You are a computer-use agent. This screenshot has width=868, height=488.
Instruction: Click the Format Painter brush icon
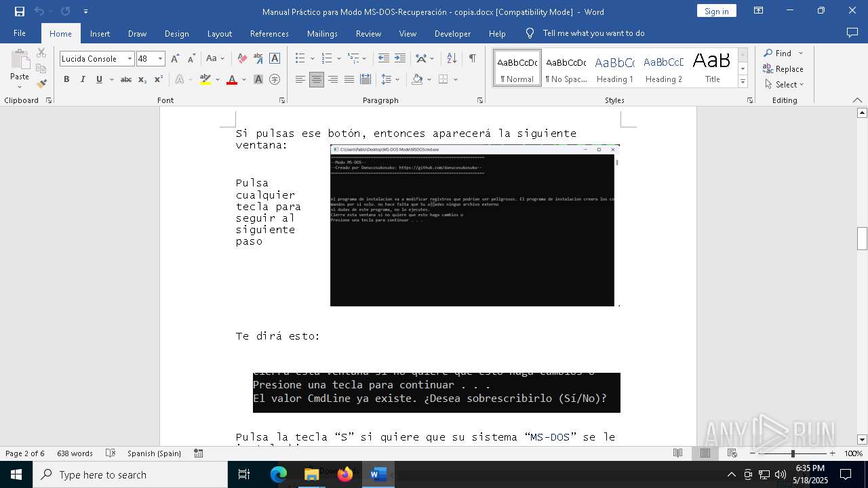(x=41, y=84)
